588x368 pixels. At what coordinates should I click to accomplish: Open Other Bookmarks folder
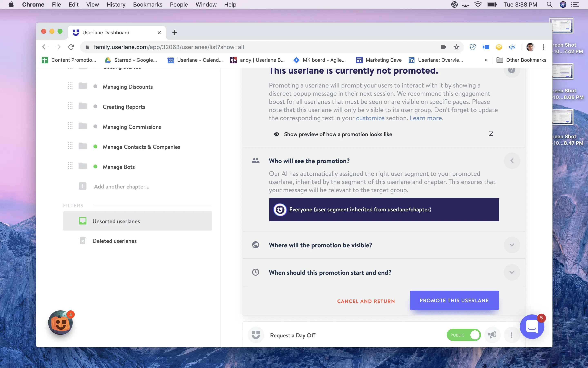[x=521, y=60]
